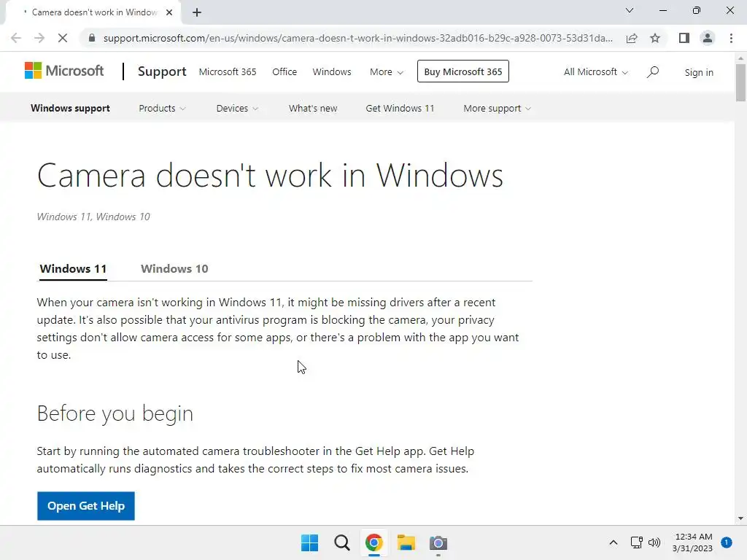This screenshot has height=560, width=747.
Task: Click Buy Microsoft 365 button
Action: click(x=463, y=71)
